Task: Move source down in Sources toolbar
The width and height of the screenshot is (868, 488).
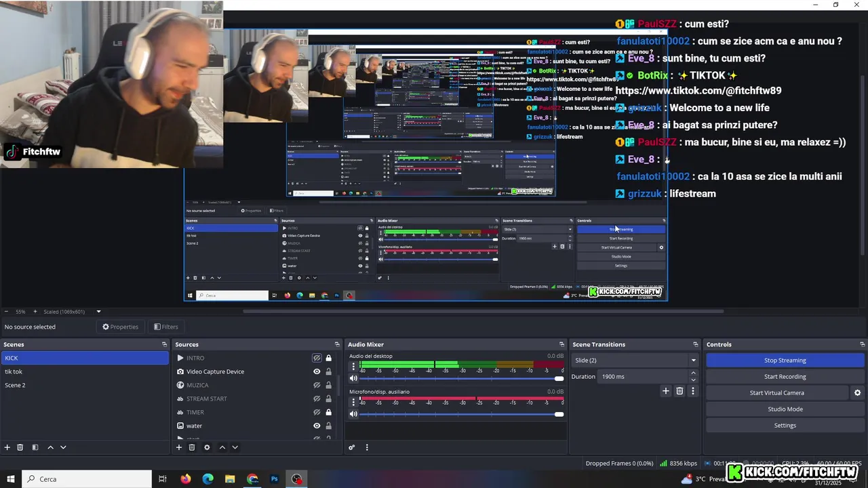Action: [x=235, y=447]
